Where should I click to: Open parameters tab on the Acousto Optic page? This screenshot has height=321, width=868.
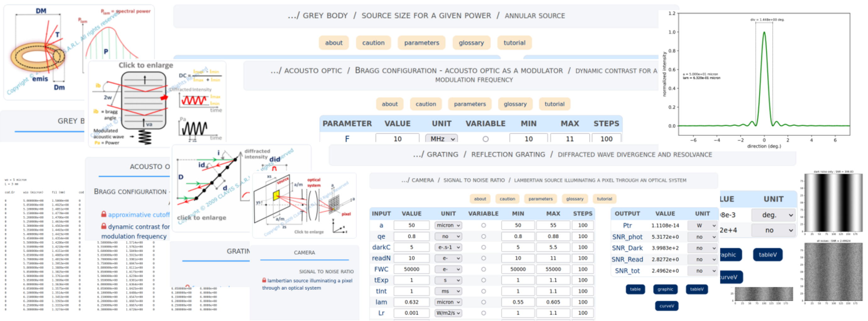[x=470, y=104]
